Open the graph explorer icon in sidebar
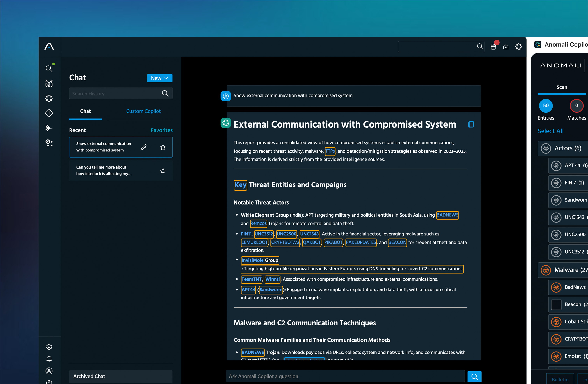Viewport: 588px width, 384px height. point(49,84)
